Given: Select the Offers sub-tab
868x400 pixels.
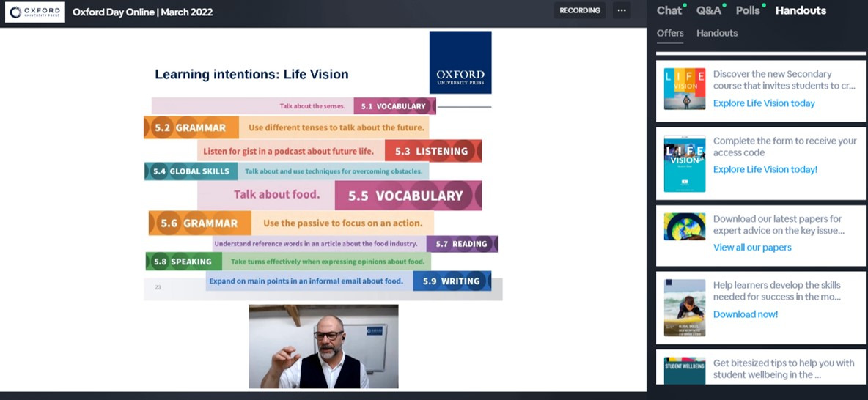Looking at the screenshot, I should click(670, 33).
